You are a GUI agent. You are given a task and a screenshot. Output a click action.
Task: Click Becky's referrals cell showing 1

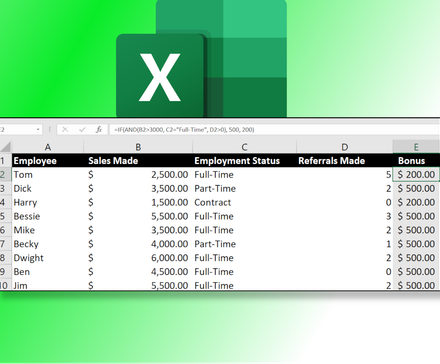tap(345, 244)
